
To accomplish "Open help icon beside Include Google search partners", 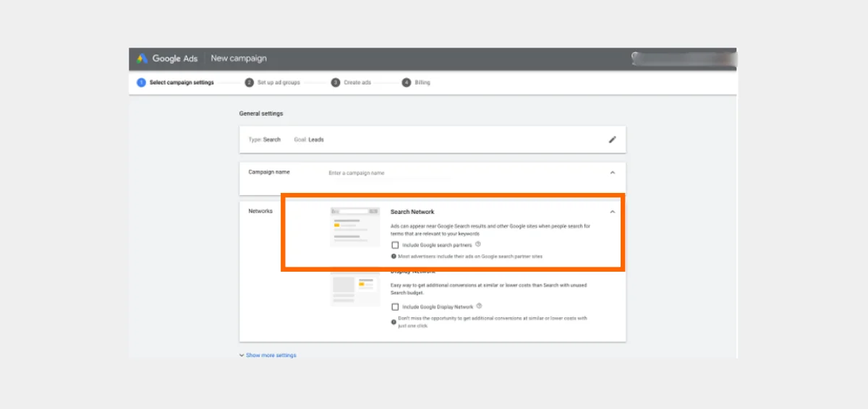I will 478,245.
